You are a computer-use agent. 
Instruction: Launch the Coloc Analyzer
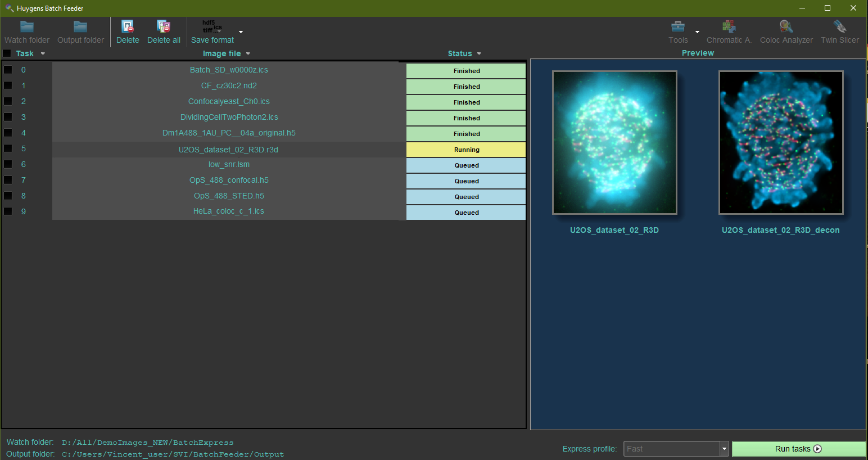(786, 32)
